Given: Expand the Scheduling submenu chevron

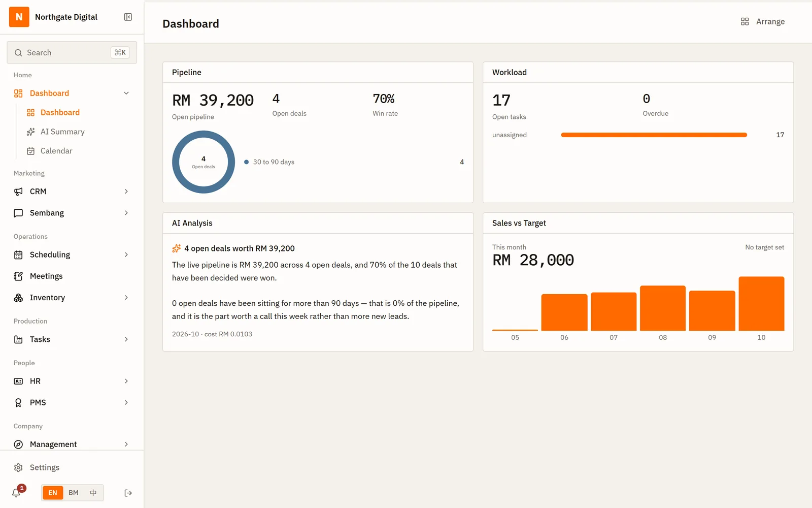Looking at the screenshot, I should point(126,255).
